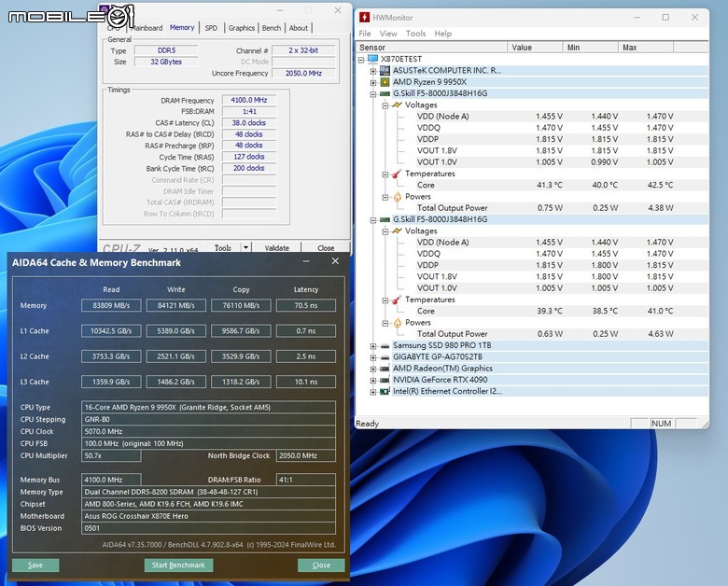Viewport: 728px width, 586px height.
Task: Click the Max column header
Action: [x=646, y=48]
